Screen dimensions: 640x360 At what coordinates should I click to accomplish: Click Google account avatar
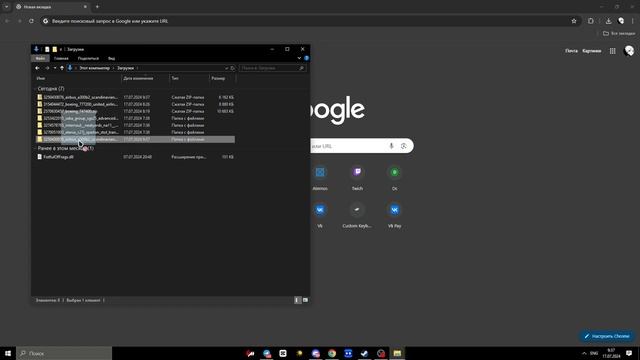click(x=629, y=51)
